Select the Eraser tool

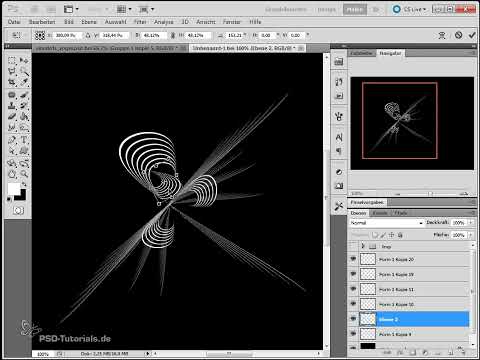pyautogui.click(x=12, y=117)
